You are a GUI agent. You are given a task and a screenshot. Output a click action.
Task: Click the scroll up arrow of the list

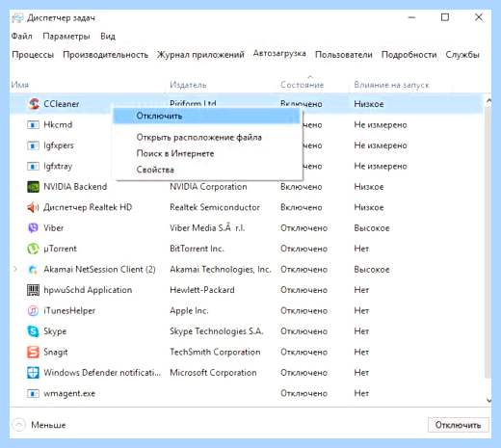tap(488, 101)
